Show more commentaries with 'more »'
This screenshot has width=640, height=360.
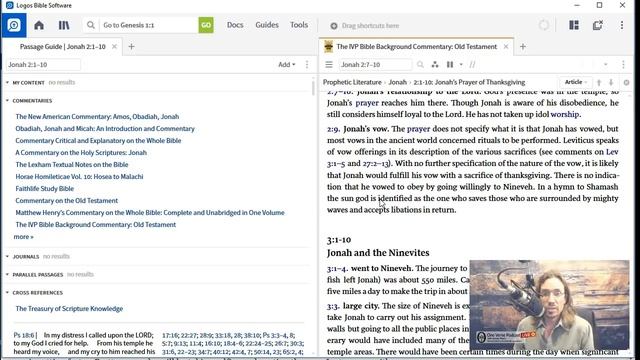(23, 236)
